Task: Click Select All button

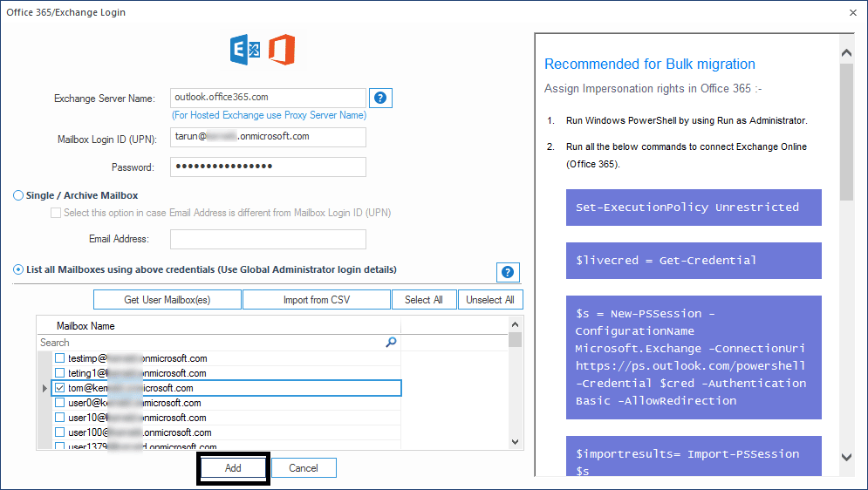Action: tap(424, 300)
